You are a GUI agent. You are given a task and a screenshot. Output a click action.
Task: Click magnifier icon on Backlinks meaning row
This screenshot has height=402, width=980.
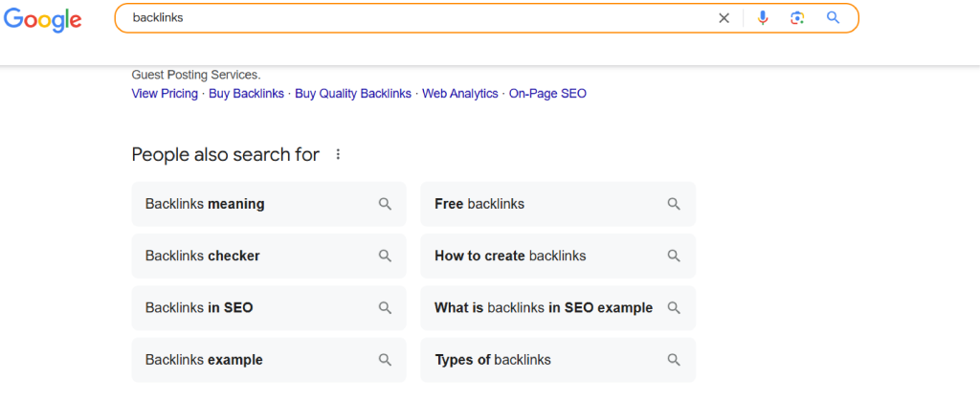pos(385,204)
